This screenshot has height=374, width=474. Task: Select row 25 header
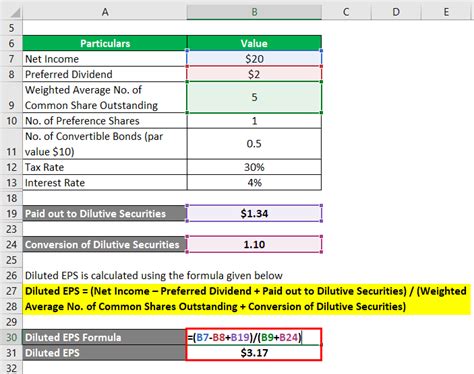point(11,260)
